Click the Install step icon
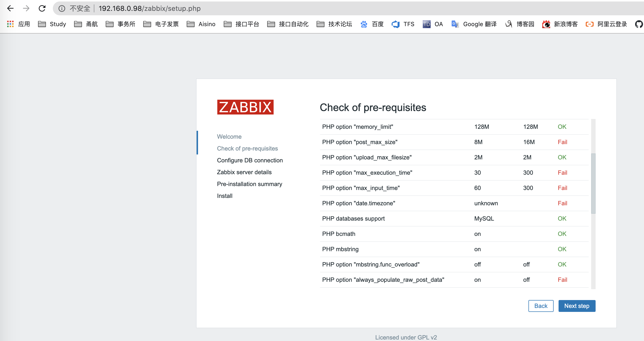The height and width of the screenshot is (341, 644). (x=224, y=196)
